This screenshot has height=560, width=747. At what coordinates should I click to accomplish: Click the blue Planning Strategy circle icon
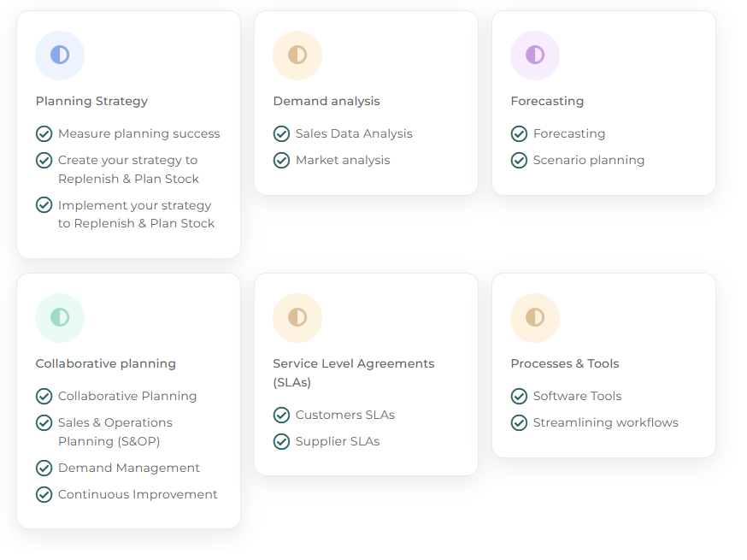pyautogui.click(x=60, y=56)
